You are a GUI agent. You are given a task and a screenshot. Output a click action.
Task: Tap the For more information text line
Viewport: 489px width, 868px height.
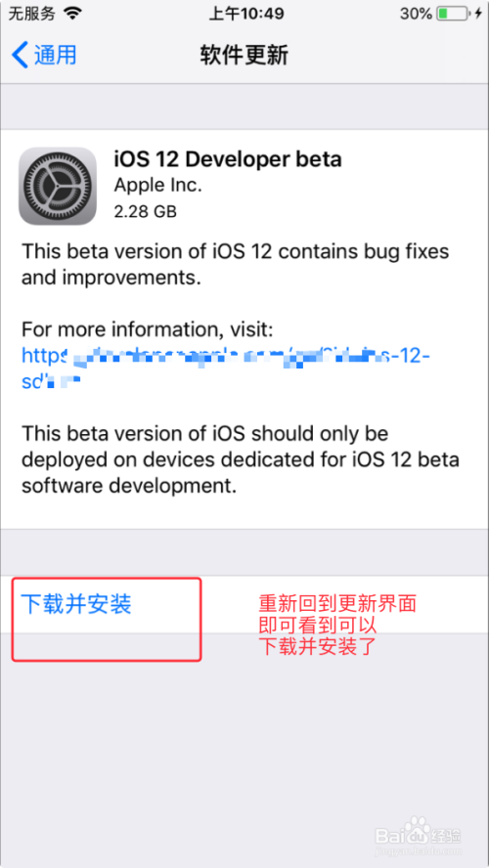(148, 330)
